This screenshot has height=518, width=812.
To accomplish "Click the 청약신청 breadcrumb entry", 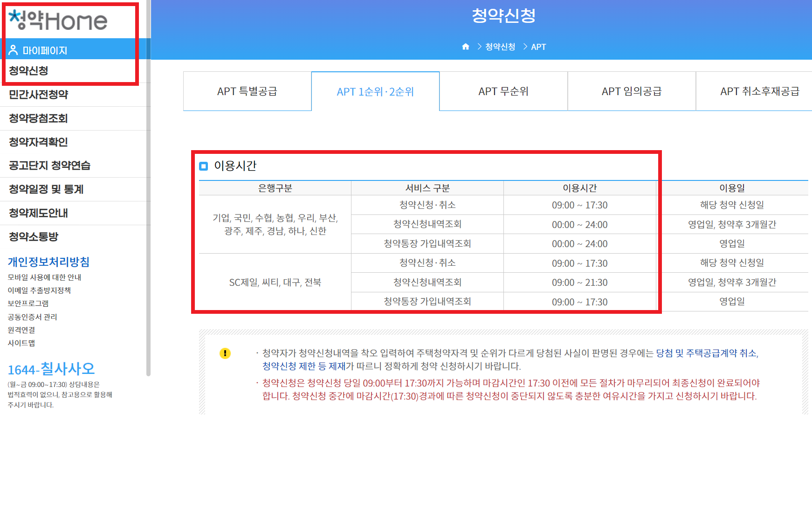I will [x=500, y=47].
